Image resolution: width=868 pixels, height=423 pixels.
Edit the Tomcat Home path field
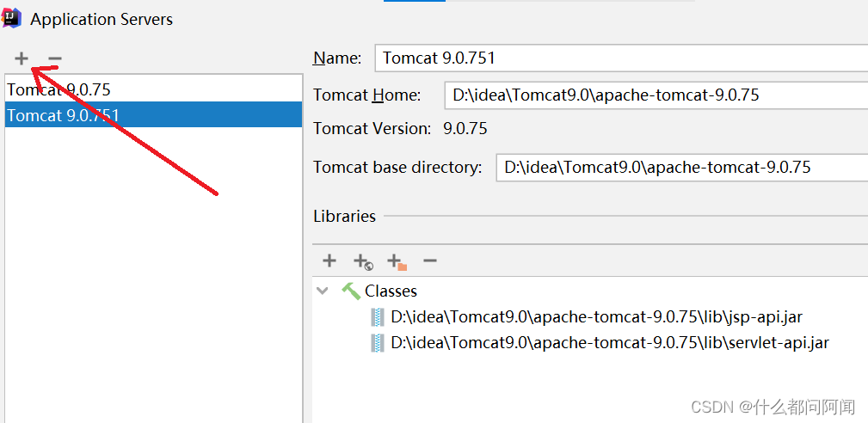pos(656,95)
